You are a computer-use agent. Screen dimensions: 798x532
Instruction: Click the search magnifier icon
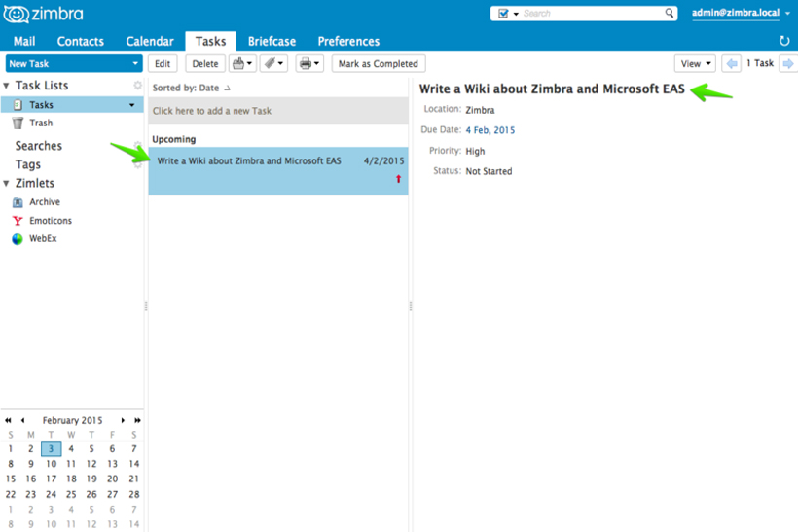point(670,14)
